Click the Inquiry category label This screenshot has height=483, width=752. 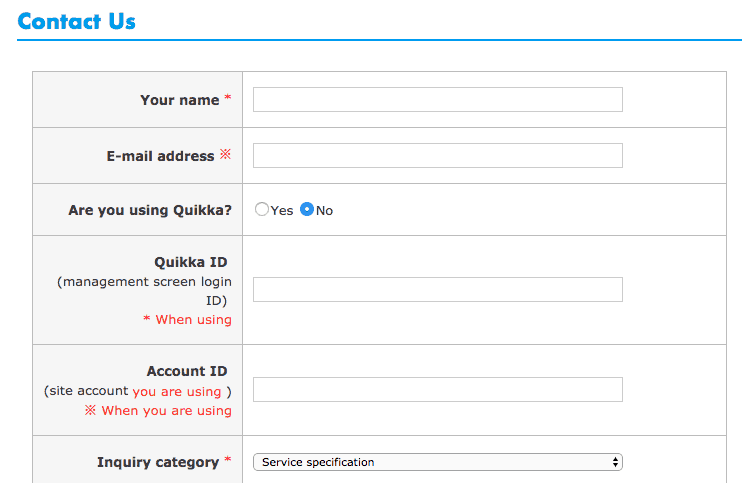pyautogui.click(x=158, y=462)
